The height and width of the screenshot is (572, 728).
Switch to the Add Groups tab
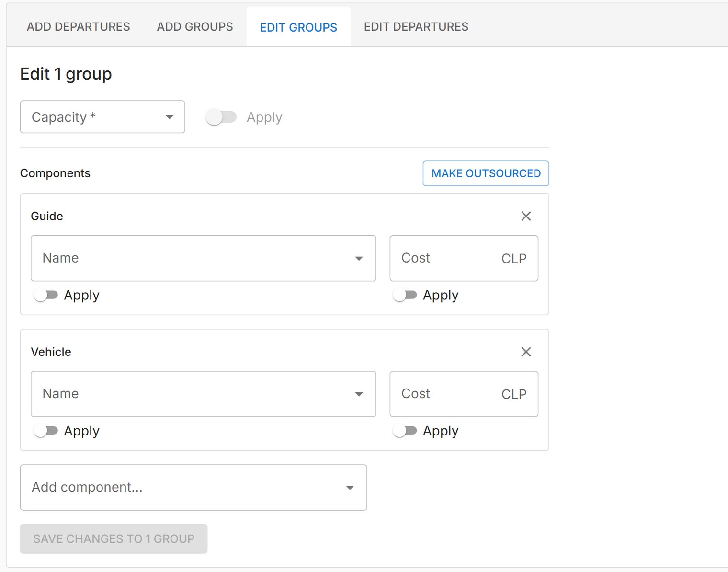click(195, 27)
